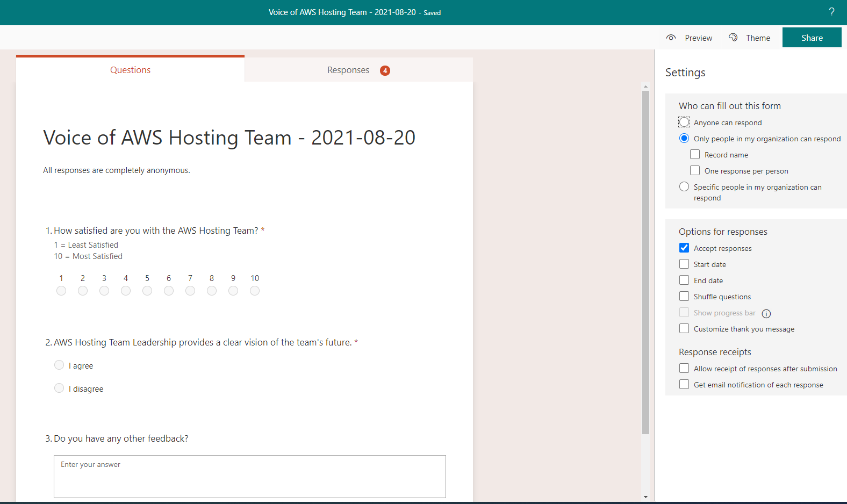
Task: Click the Response receipts heading
Action: (715, 352)
